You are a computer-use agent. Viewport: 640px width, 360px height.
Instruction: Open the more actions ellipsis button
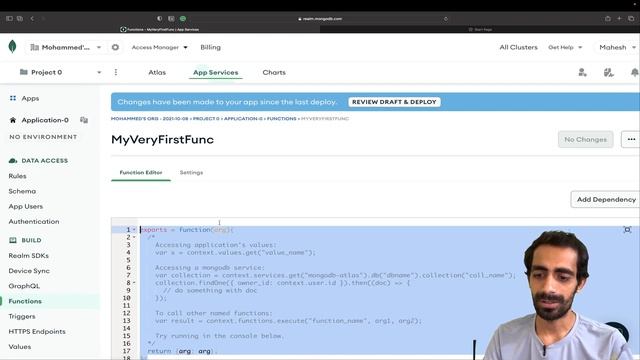point(631,139)
